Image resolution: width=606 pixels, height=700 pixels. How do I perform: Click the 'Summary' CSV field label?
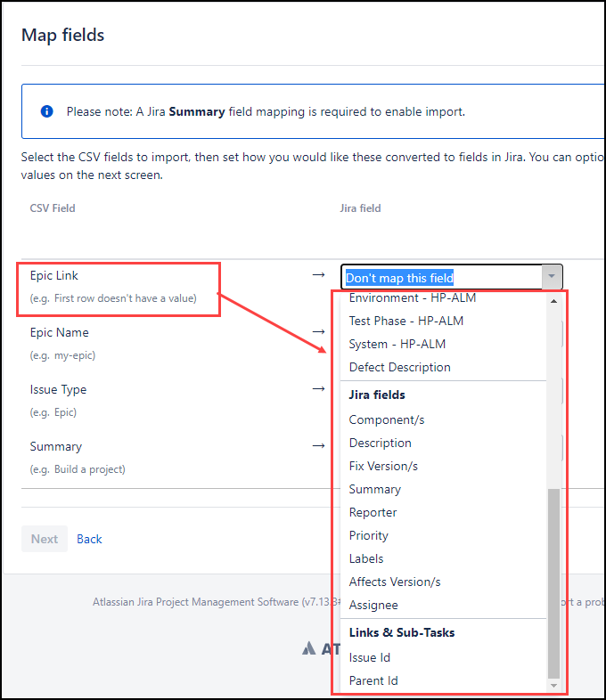click(x=56, y=447)
